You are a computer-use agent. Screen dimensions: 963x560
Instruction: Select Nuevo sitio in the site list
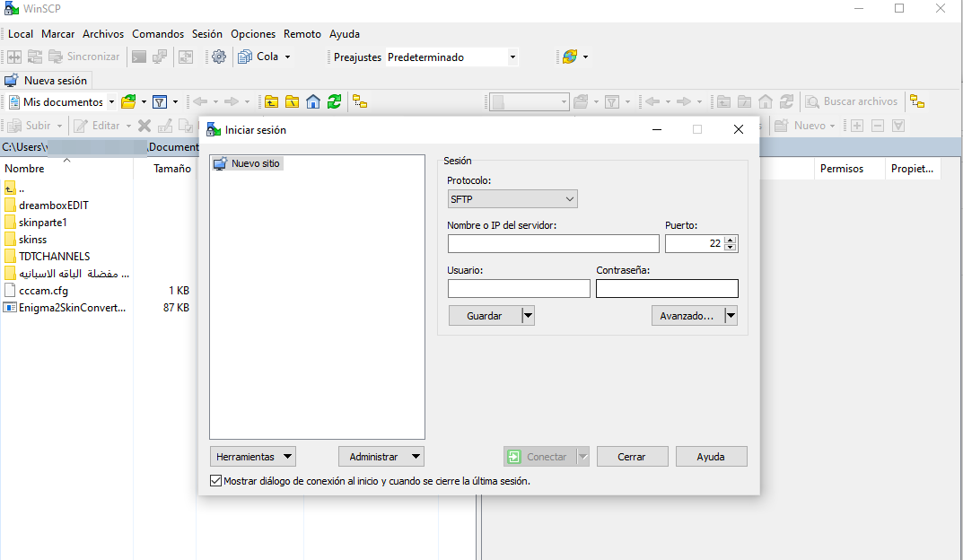[x=255, y=163]
